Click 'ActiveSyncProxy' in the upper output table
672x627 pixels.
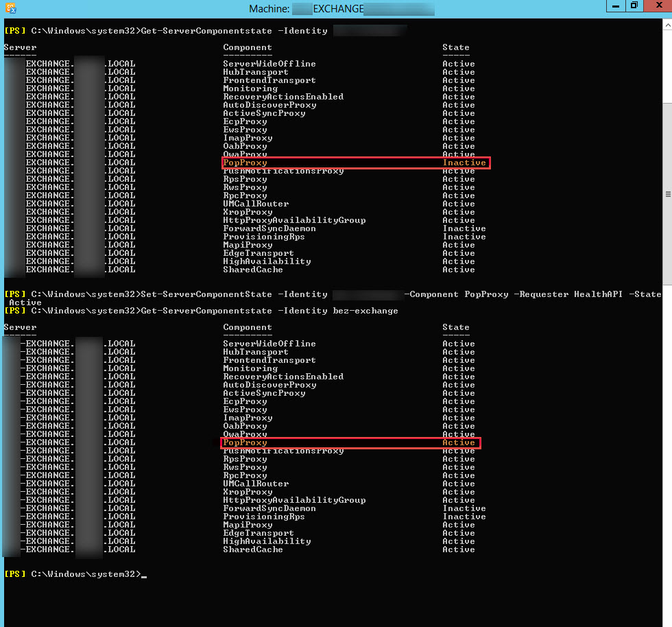point(264,113)
